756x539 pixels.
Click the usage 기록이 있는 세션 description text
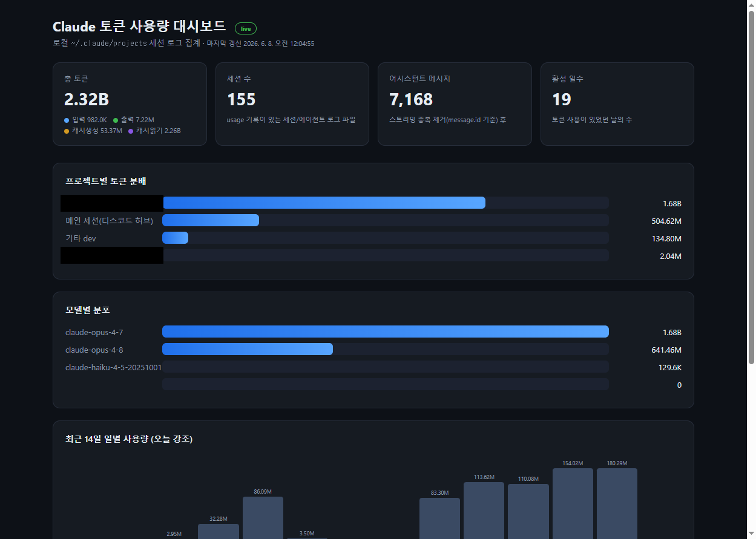[291, 120]
